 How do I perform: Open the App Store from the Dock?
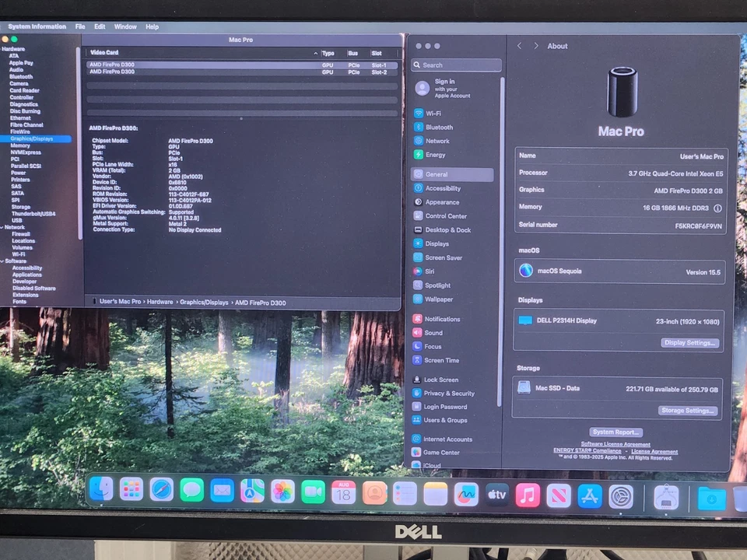tap(589, 492)
